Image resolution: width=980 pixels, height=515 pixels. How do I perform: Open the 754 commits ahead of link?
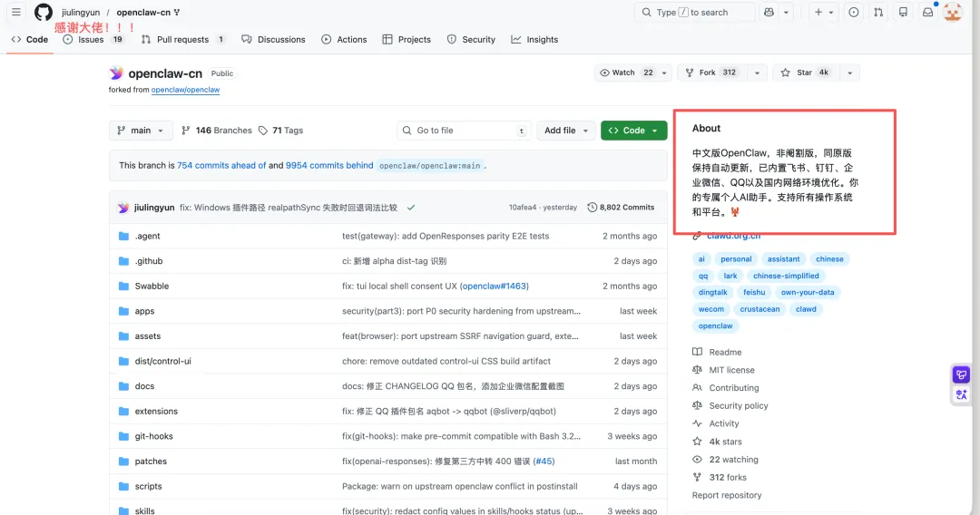221,165
